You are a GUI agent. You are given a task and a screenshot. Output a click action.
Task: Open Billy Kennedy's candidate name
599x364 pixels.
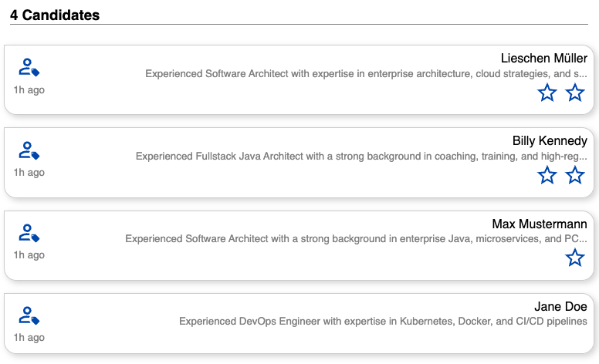pos(550,141)
